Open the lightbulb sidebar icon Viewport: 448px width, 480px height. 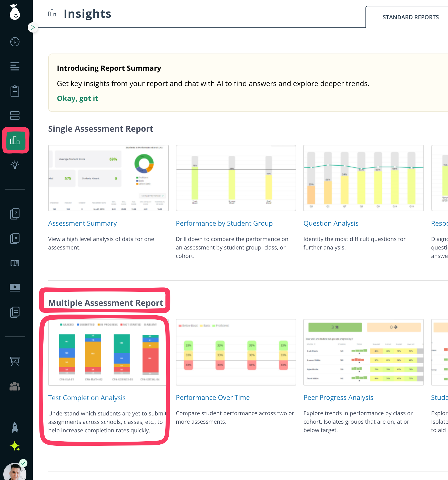click(x=15, y=165)
